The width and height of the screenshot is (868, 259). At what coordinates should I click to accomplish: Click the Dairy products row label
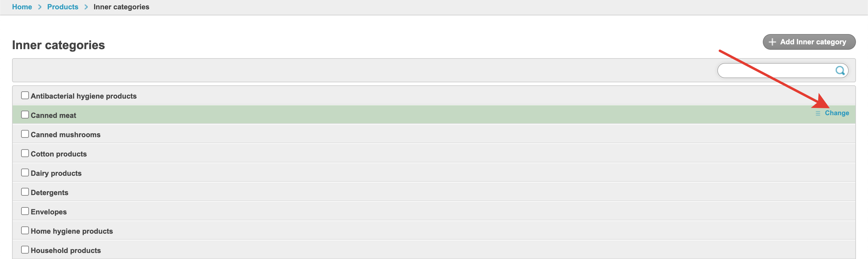(x=56, y=173)
